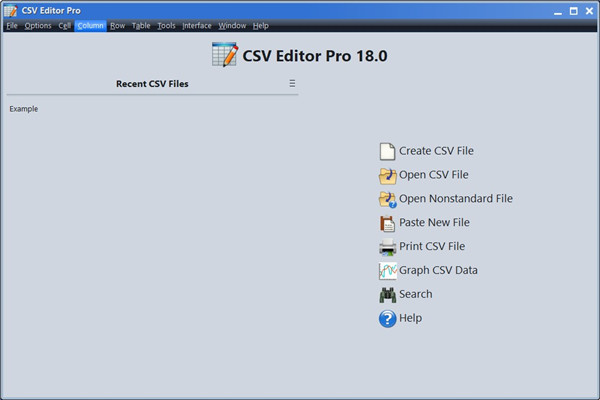Click the CSV Editor Pro title bar app icon
The image size is (600, 400).
point(10,10)
